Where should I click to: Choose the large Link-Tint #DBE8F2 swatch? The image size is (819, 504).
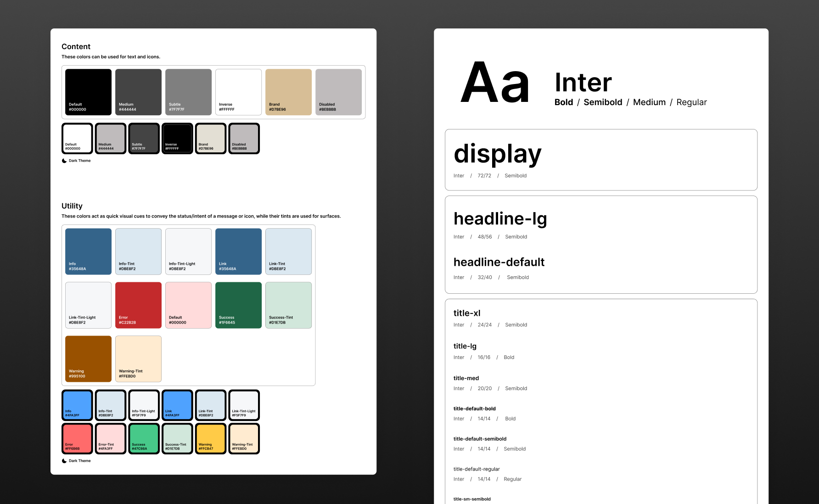[x=288, y=252]
